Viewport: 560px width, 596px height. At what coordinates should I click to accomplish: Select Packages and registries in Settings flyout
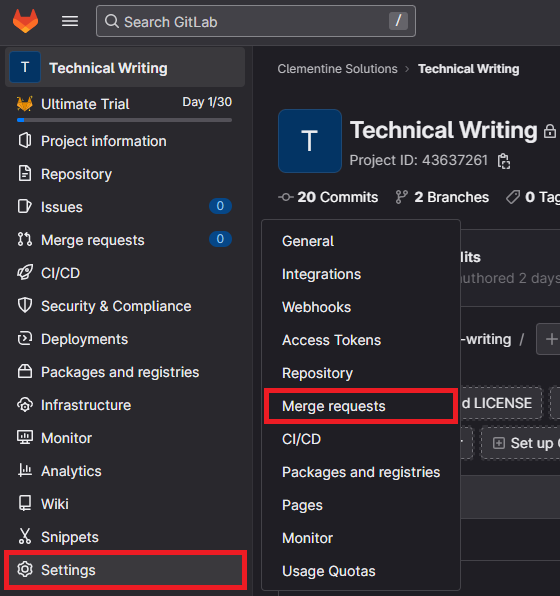point(361,472)
